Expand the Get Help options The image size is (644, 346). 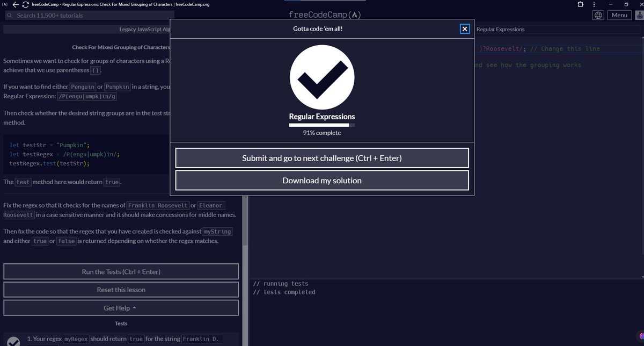[121, 308]
